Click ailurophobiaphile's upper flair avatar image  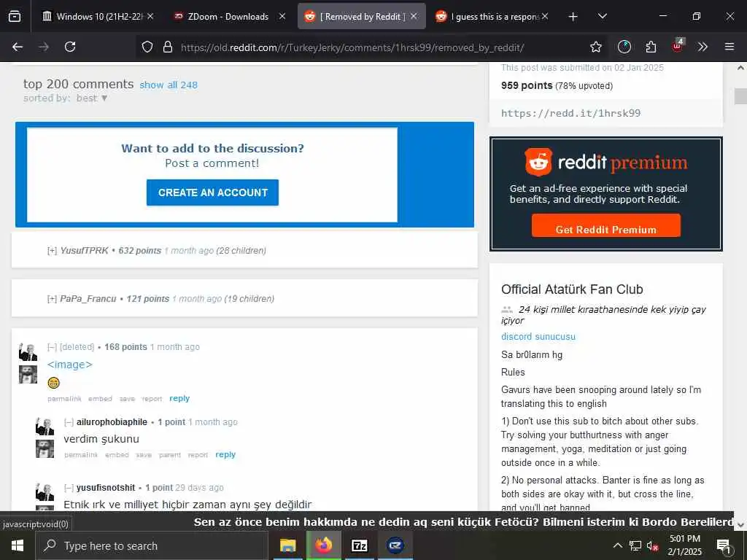tap(44, 427)
